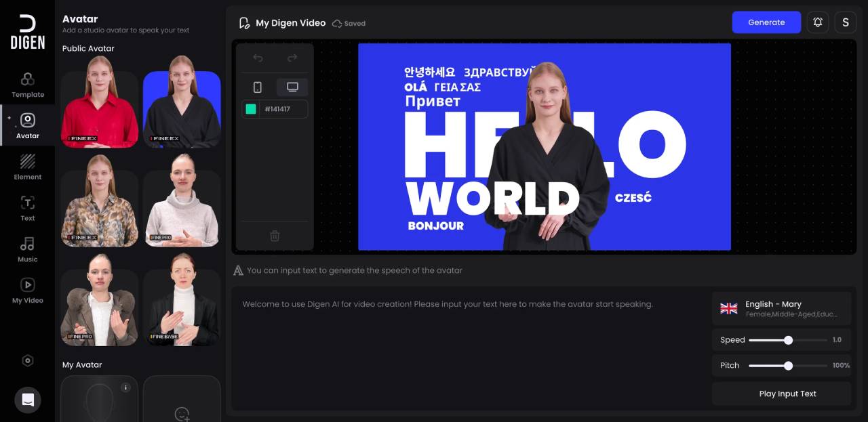Switch canvas to mobile phone orientation
Image resolution: width=868 pixels, height=422 pixels.
pos(258,87)
